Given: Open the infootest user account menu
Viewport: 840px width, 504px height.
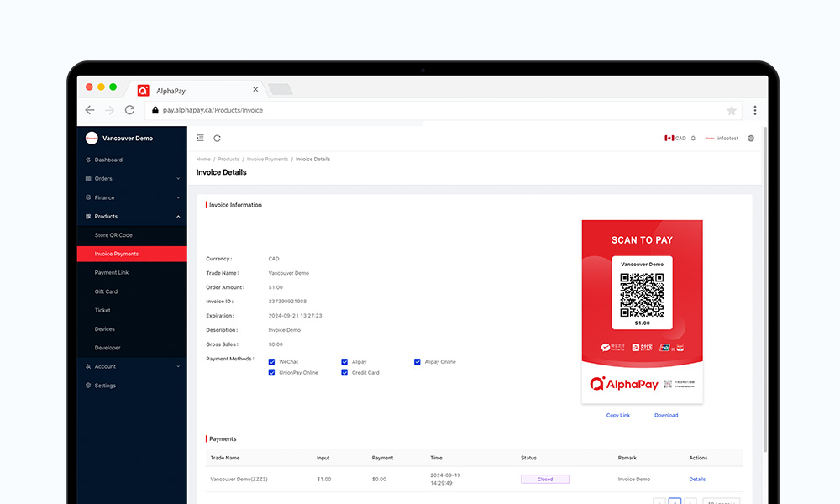Looking at the screenshot, I should 722,139.
